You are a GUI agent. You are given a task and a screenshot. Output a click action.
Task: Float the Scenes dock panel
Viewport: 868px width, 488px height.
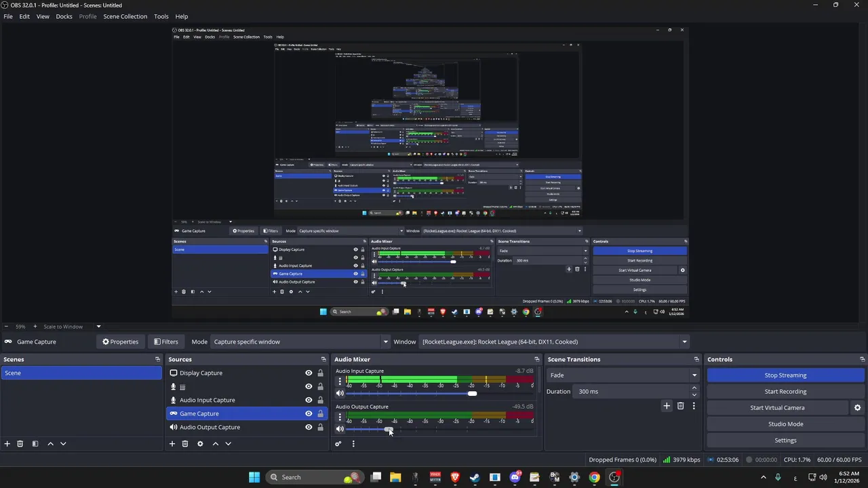tap(157, 359)
